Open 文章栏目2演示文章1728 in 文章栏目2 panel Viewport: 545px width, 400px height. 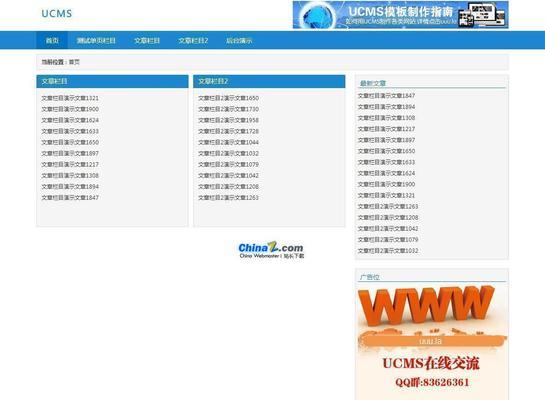point(228,131)
